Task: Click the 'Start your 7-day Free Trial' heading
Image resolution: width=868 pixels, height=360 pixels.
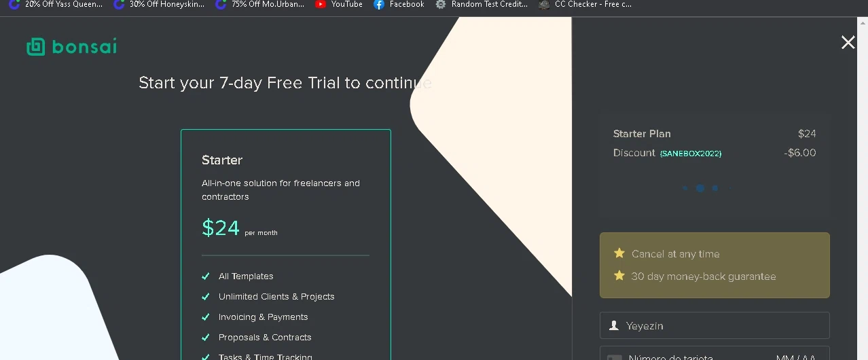Action: pos(285,83)
